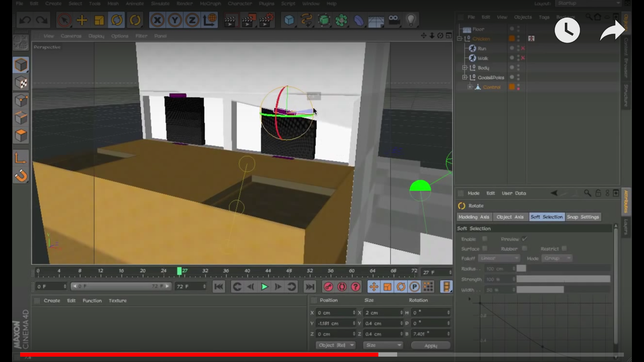The image size is (644, 362).
Task: Enable Axis mode L-shaped icon
Action: (21, 158)
